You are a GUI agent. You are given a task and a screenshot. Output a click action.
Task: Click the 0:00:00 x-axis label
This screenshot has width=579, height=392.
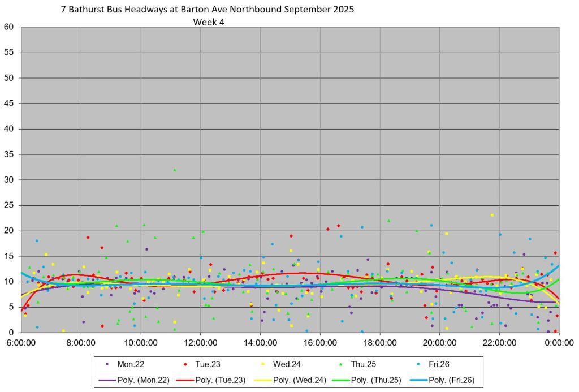coord(559,343)
